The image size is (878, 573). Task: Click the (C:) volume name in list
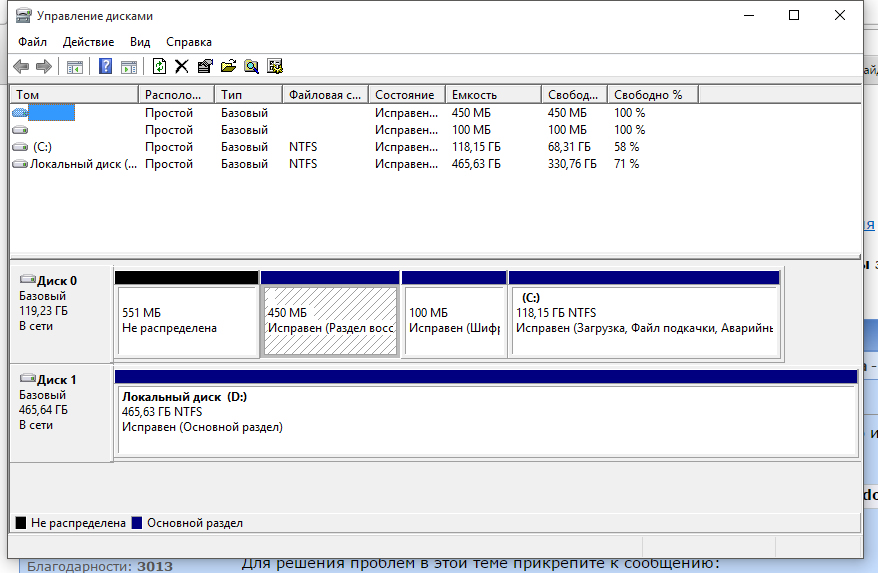pos(42,147)
